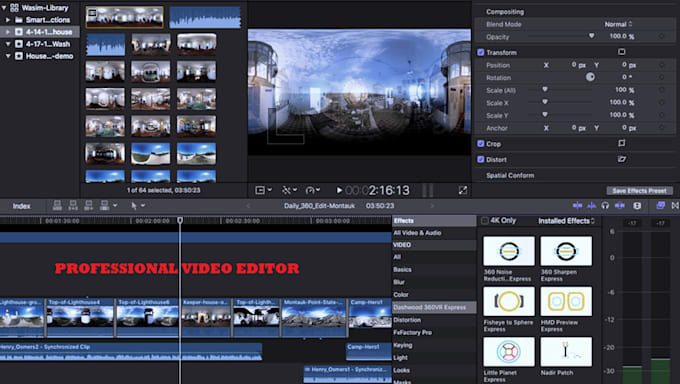Open the viewer transform tools menu
This screenshot has height=384, width=680.
(x=289, y=190)
